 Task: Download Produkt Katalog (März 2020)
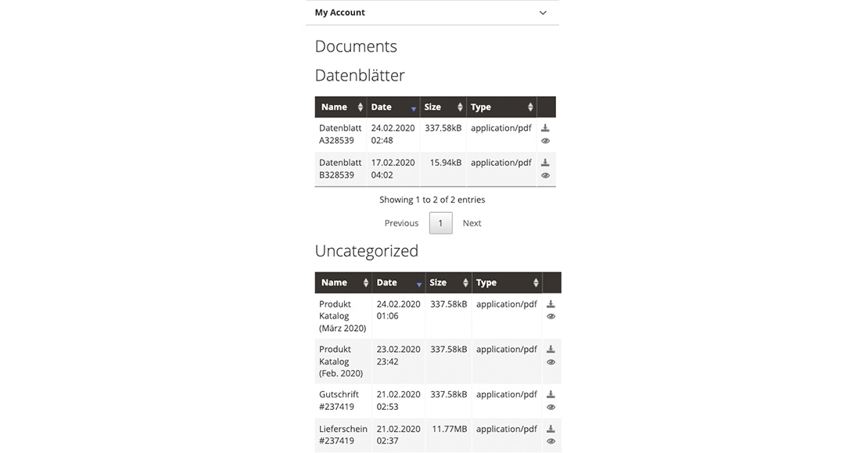click(x=551, y=304)
